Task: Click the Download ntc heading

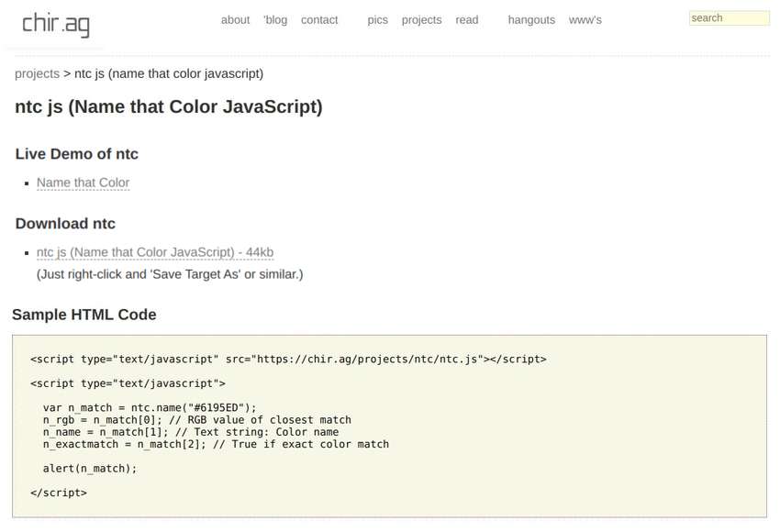Action: 65,224
